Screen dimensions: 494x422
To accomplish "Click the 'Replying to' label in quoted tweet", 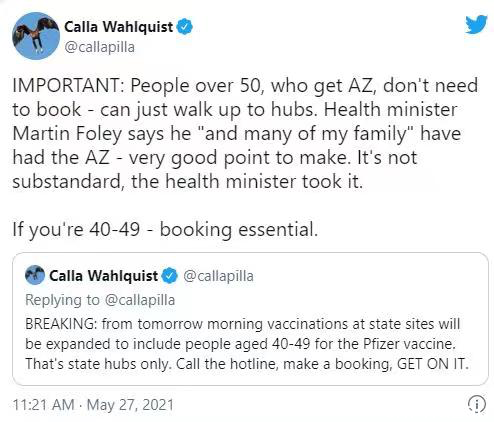I will 62,300.
